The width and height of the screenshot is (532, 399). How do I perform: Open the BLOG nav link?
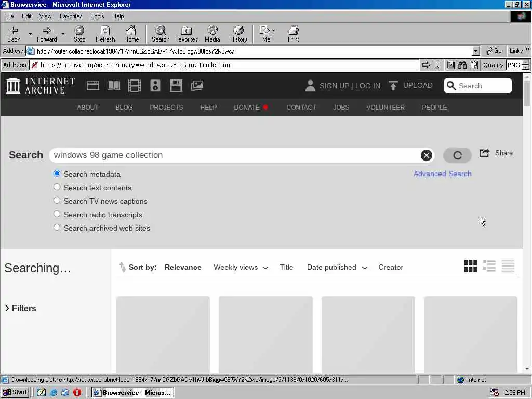pos(124,107)
